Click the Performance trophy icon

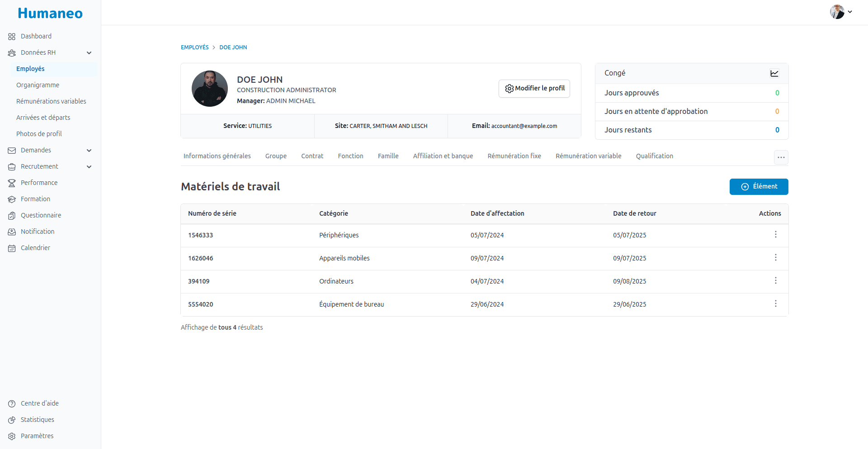(11, 183)
